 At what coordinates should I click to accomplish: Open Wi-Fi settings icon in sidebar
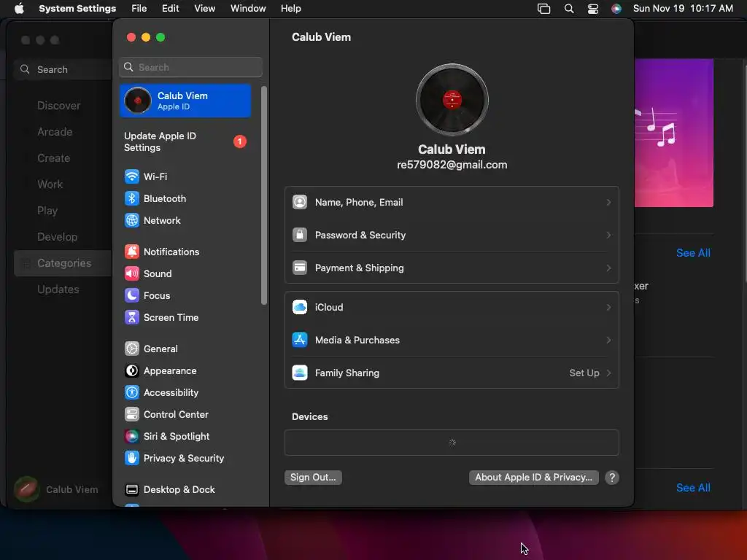(x=132, y=176)
